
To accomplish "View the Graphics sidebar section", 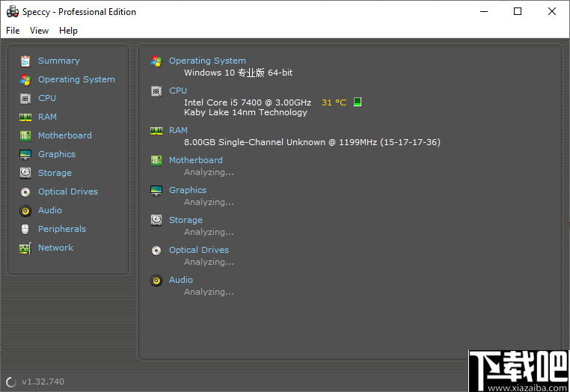I will point(57,154).
